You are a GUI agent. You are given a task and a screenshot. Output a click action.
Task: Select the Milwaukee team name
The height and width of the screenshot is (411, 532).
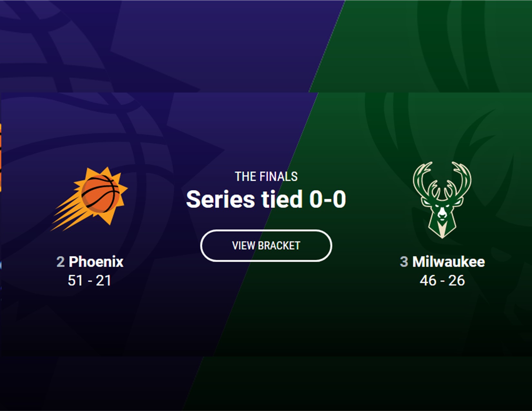click(448, 261)
